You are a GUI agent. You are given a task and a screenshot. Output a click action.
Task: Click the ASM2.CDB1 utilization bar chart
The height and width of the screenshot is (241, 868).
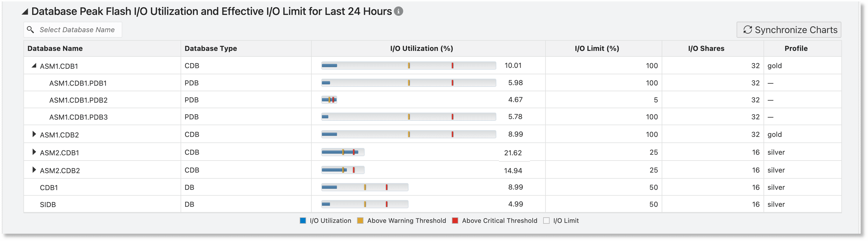click(x=343, y=152)
